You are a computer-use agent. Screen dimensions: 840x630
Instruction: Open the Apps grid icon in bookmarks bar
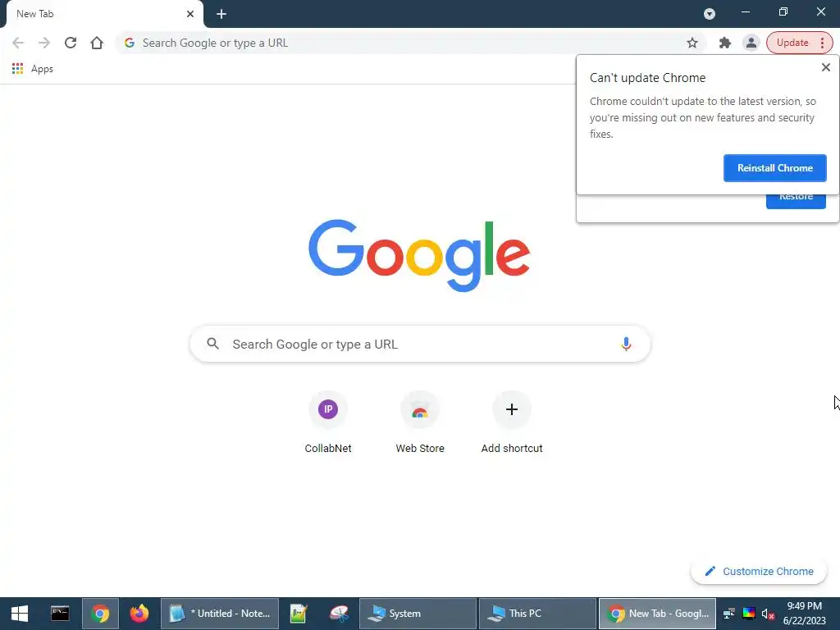18,69
